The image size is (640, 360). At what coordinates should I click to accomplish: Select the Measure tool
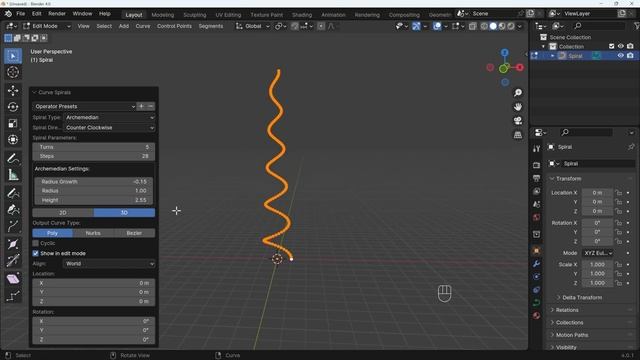pyautogui.click(x=13, y=175)
